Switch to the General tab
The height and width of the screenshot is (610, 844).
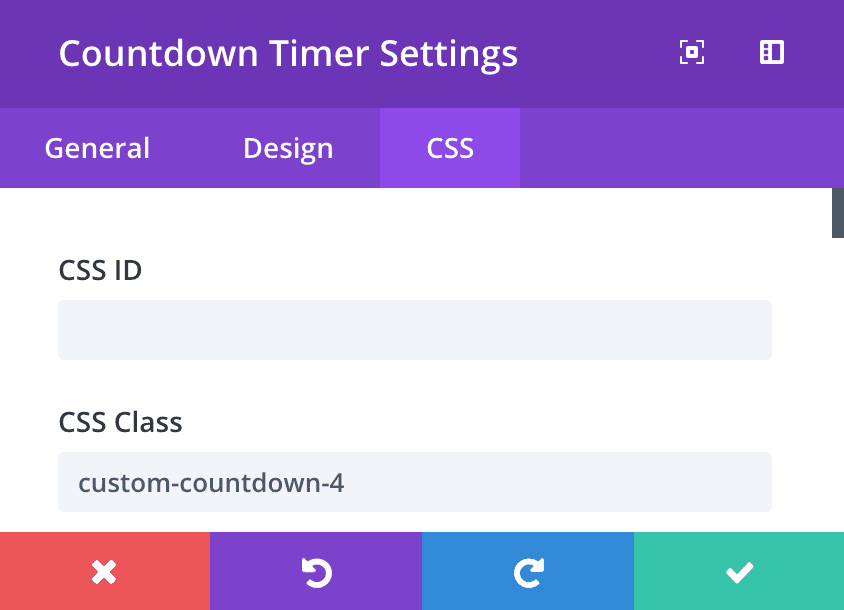pyautogui.click(x=96, y=147)
